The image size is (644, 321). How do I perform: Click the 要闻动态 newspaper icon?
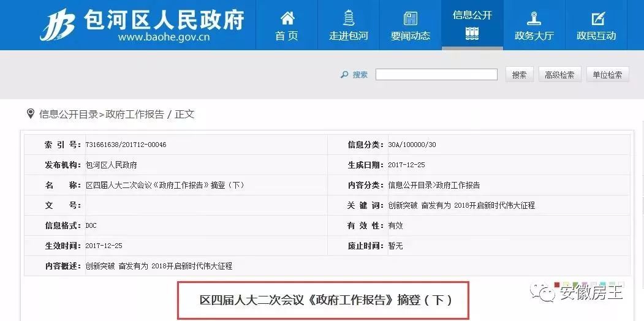pyautogui.click(x=410, y=18)
